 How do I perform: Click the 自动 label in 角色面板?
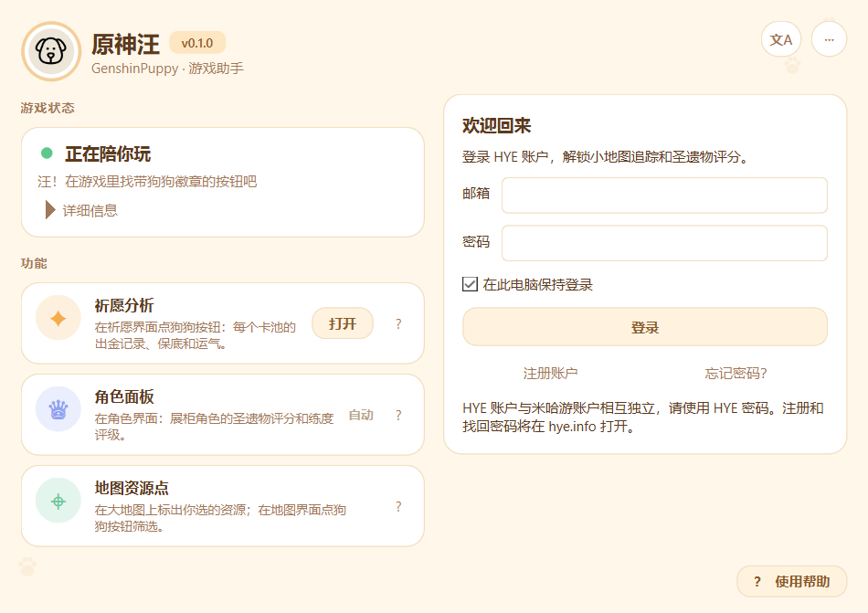[361, 415]
